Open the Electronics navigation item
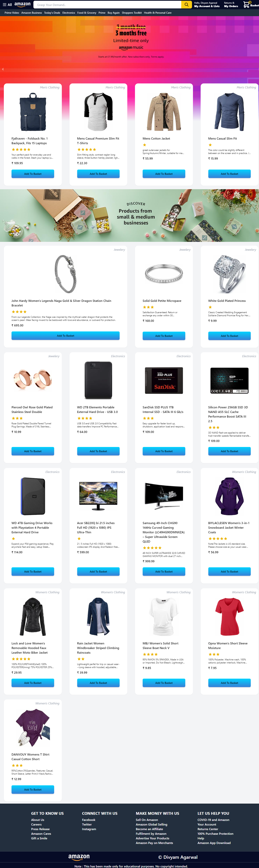259x868 pixels. [x=69, y=13]
